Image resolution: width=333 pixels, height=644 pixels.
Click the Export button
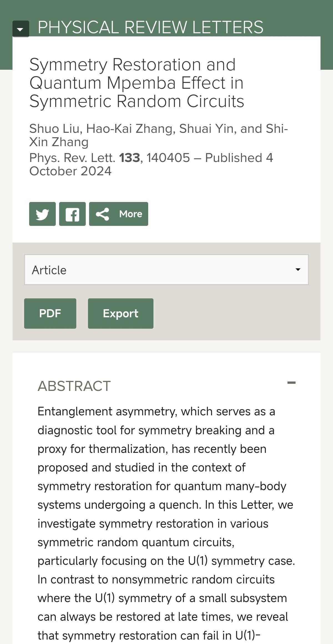[x=120, y=313]
